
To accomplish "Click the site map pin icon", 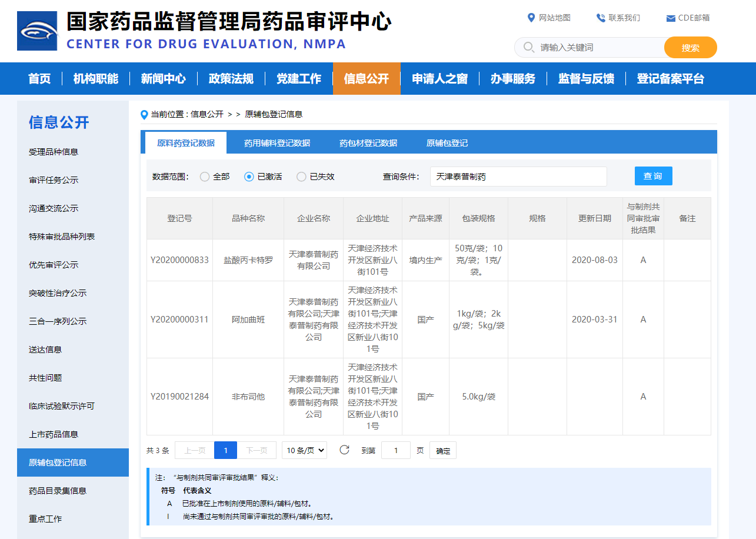I will pyautogui.click(x=531, y=18).
